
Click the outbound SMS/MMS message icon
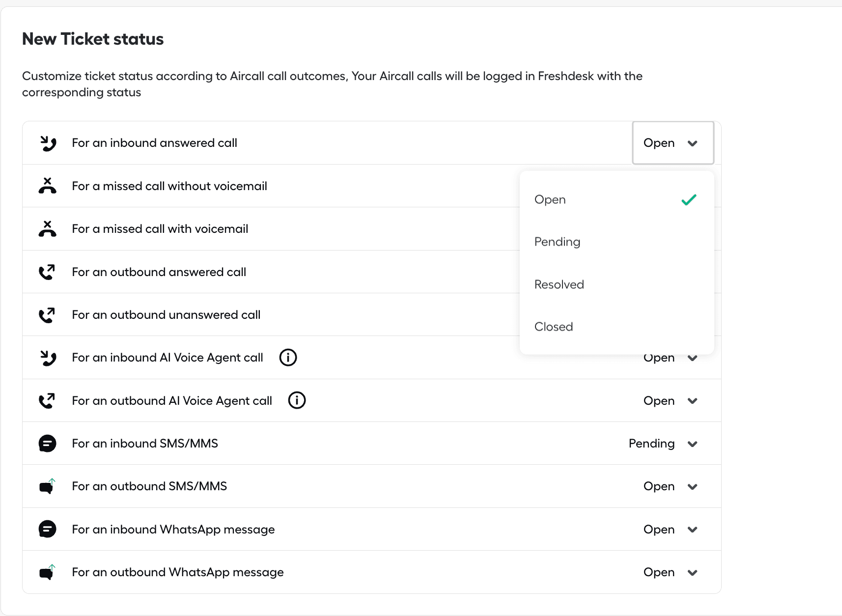(47, 486)
